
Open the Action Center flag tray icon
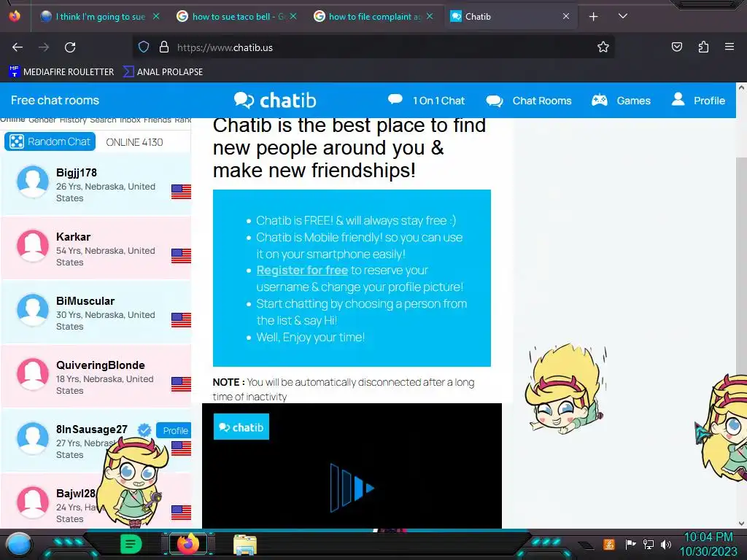630,544
